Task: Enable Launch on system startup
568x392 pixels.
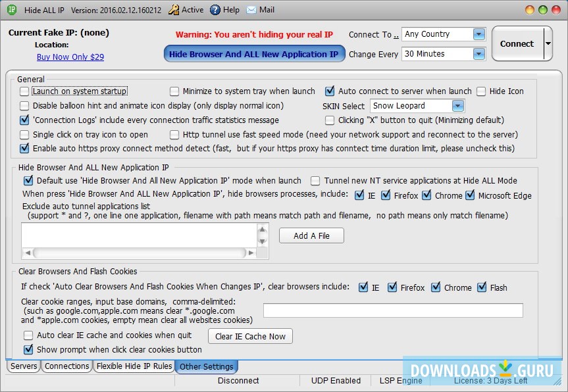Action: [x=24, y=91]
